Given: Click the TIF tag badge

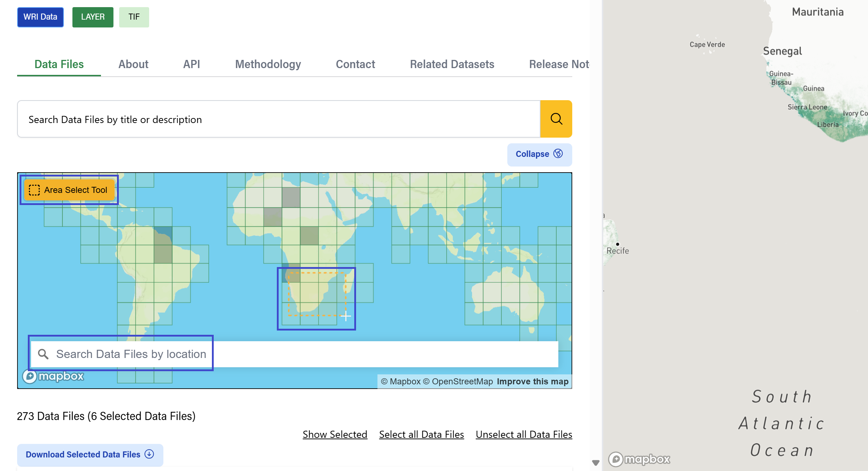Looking at the screenshot, I should click(134, 17).
